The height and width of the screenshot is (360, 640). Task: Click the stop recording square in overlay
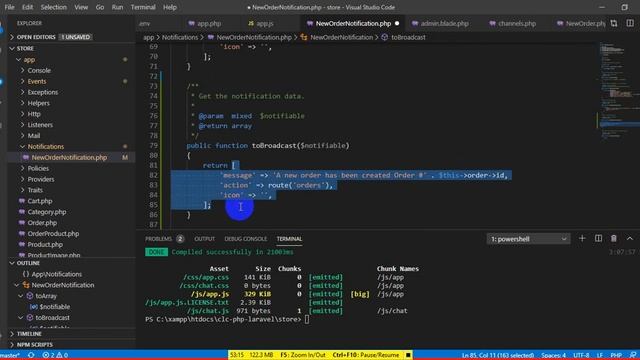pos(408,355)
